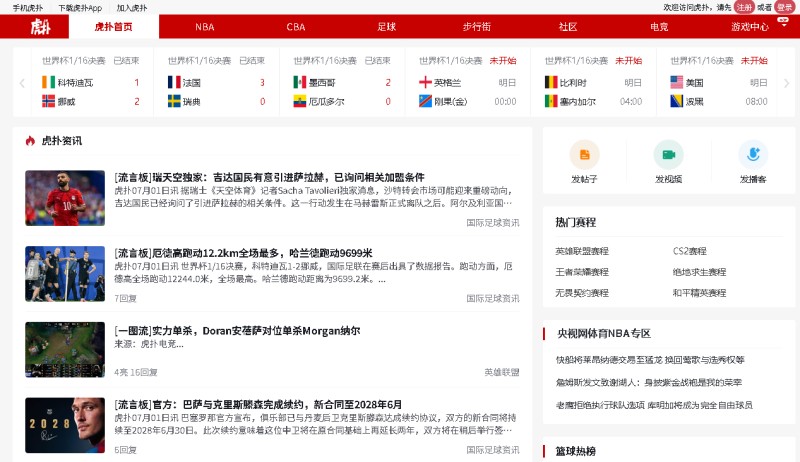Open the 游戏中心 navigation tab
This screenshot has width=800, height=462.
pos(749,27)
